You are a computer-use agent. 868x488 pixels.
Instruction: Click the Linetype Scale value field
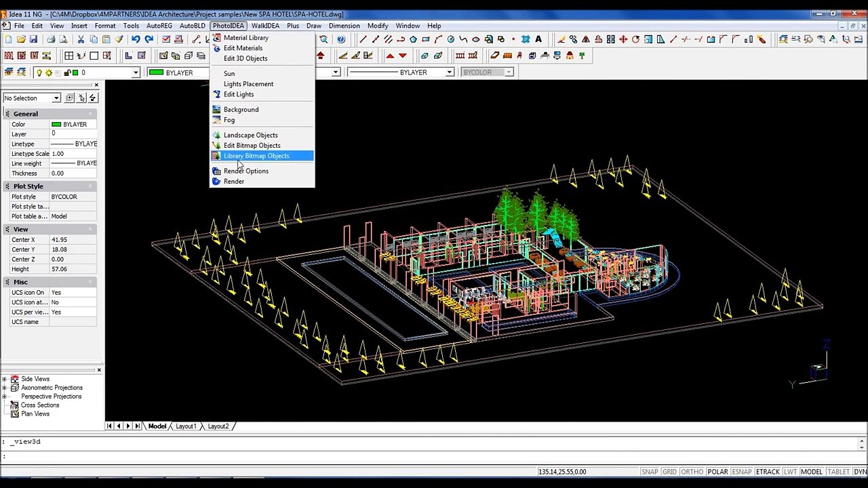(x=75, y=154)
